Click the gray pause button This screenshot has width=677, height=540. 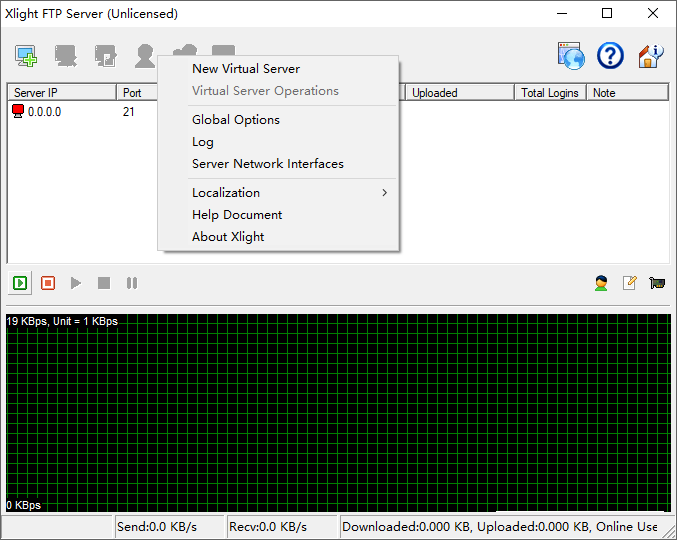click(132, 283)
